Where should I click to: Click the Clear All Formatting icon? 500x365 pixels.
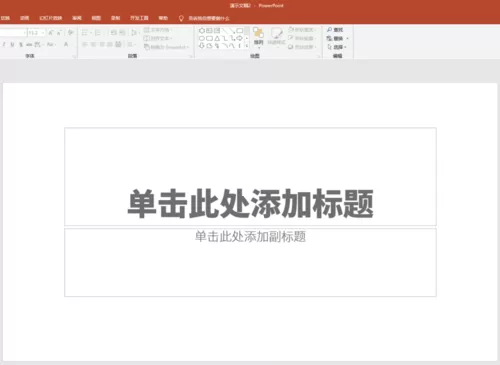(x=70, y=33)
